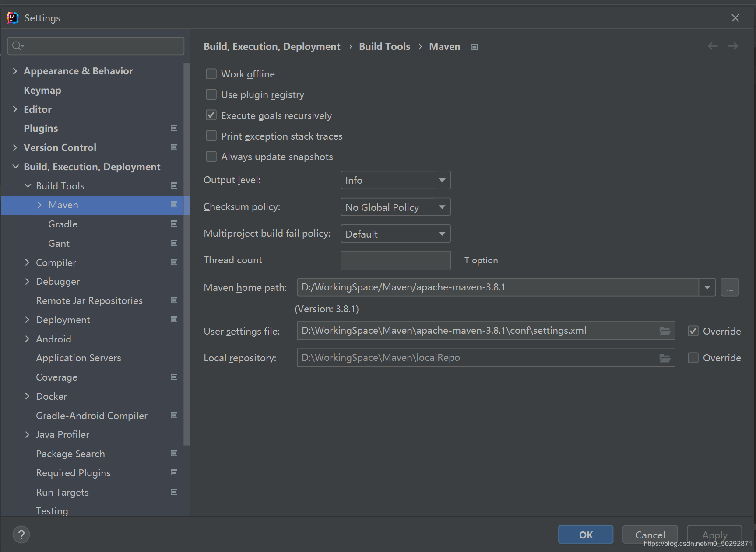The image size is (756, 552).
Task: Select Keymap in settings tree
Action: pyautogui.click(x=42, y=90)
